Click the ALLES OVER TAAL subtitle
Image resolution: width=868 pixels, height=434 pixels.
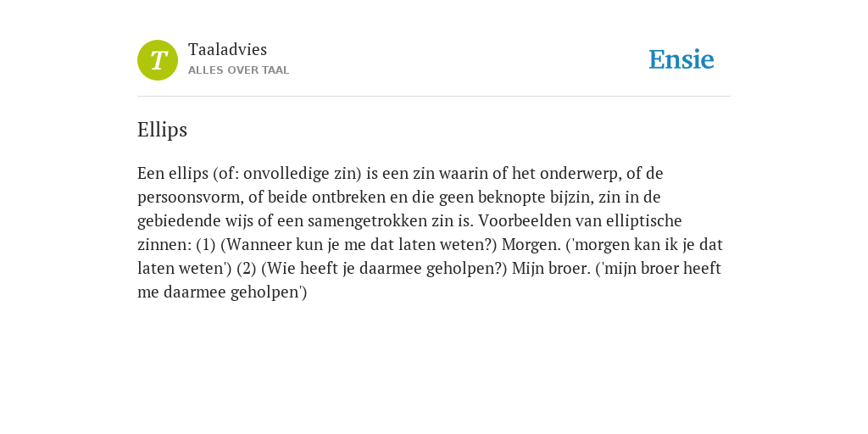coord(238,70)
